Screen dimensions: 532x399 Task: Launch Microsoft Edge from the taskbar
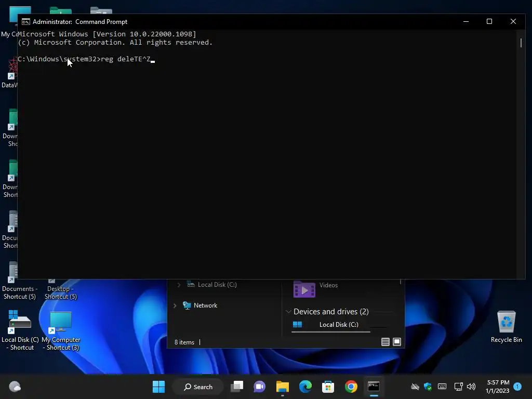tap(305, 387)
